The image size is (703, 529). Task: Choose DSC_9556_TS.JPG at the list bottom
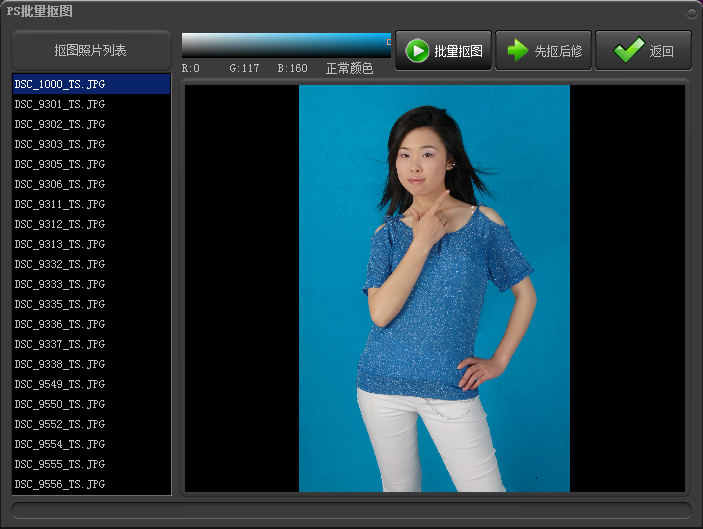point(60,484)
